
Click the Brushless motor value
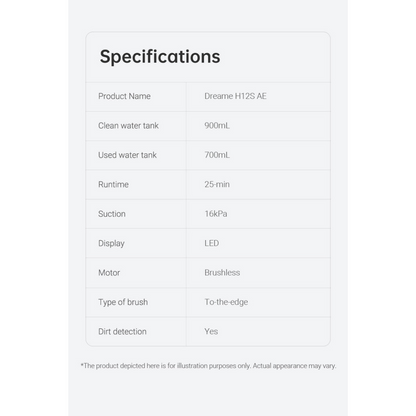tap(222, 273)
